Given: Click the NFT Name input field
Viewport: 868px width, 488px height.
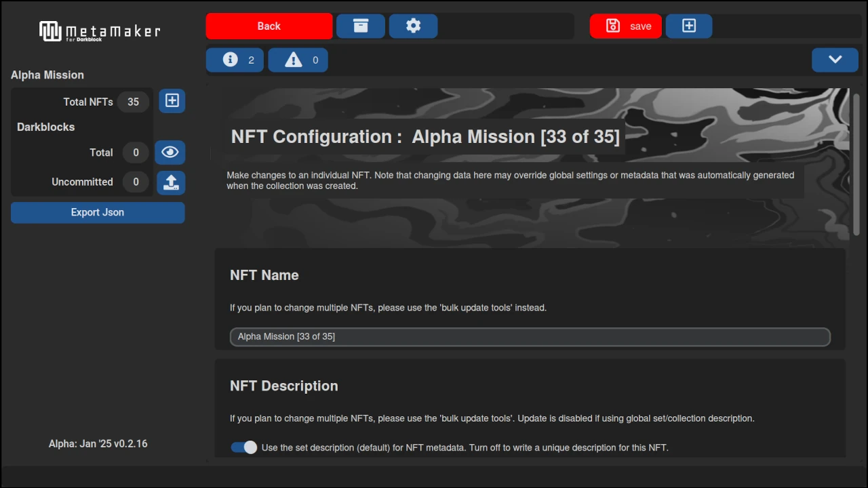Looking at the screenshot, I should pos(530,337).
